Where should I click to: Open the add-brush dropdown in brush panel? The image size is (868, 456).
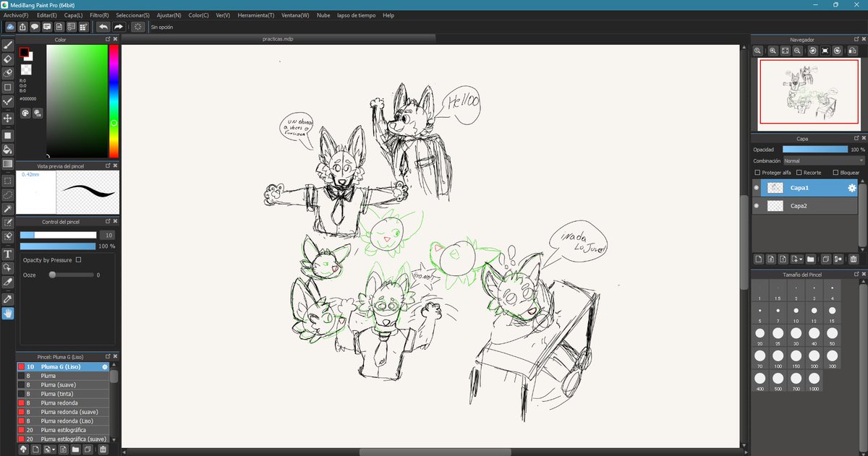(x=49, y=449)
